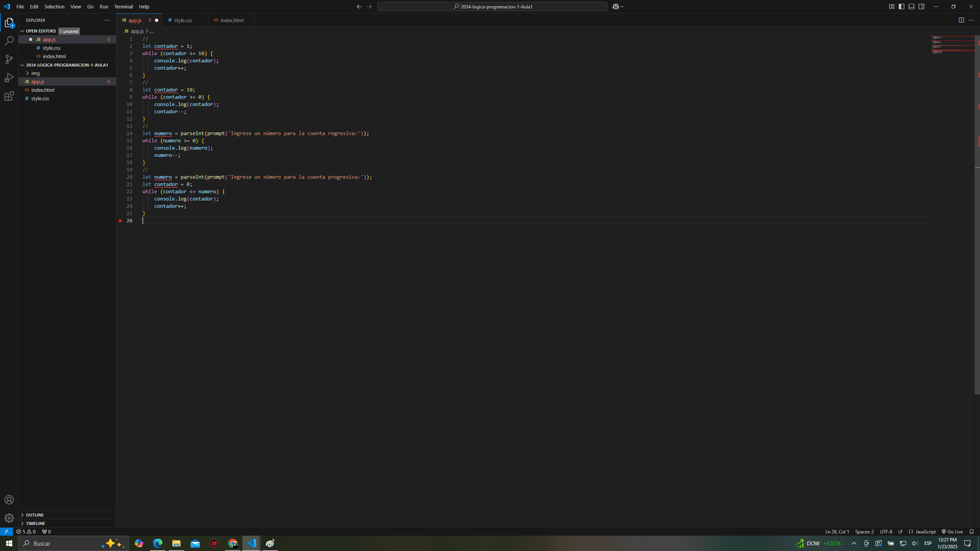980x551 pixels.
Task: Open the Copilot dropdown arrow in title bar
Action: [622, 7]
